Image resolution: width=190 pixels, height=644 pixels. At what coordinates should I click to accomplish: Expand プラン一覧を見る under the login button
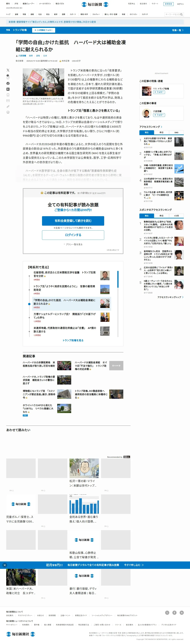coord(73,245)
